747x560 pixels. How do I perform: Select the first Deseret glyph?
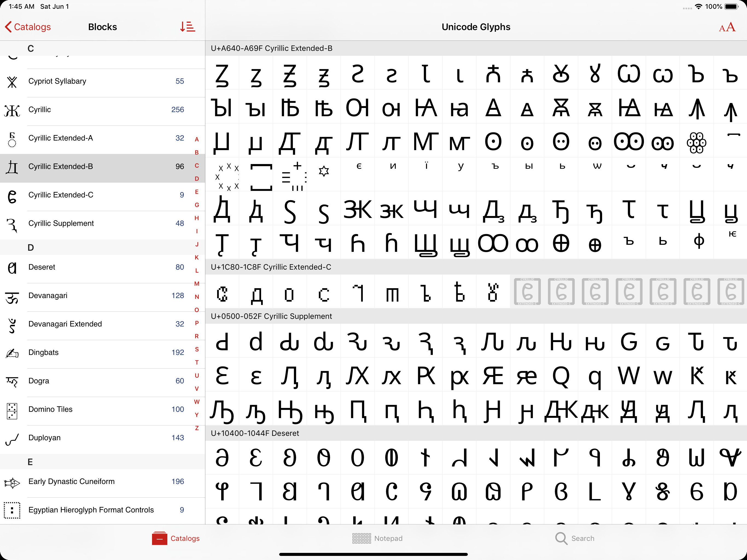pyautogui.click(x=222, y=458)
